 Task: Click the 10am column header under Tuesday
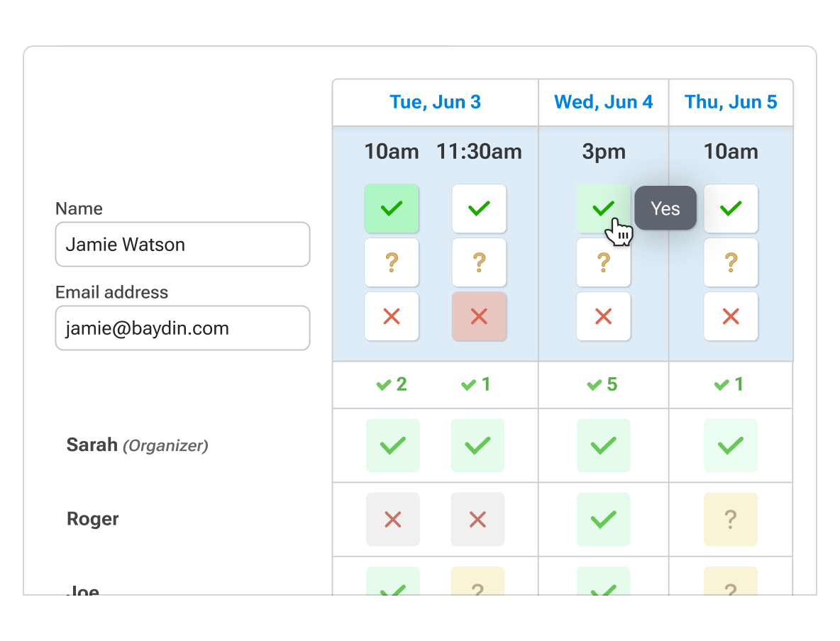[x=392, y=151]
